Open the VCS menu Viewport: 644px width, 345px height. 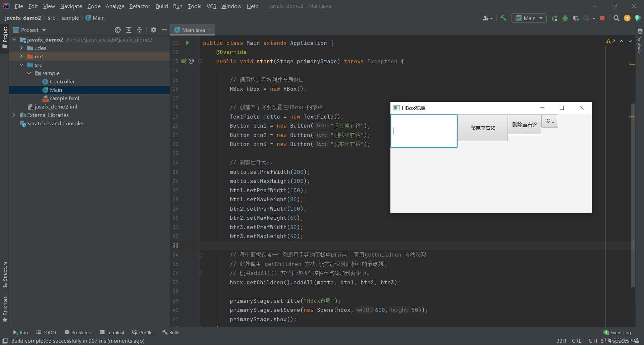[x=211, y=6]
